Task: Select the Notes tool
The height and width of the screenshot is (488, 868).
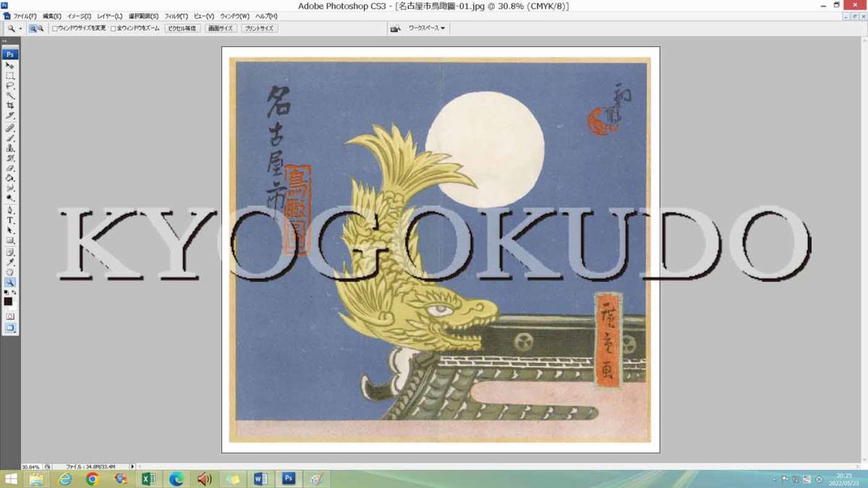Action: point(10,252)
